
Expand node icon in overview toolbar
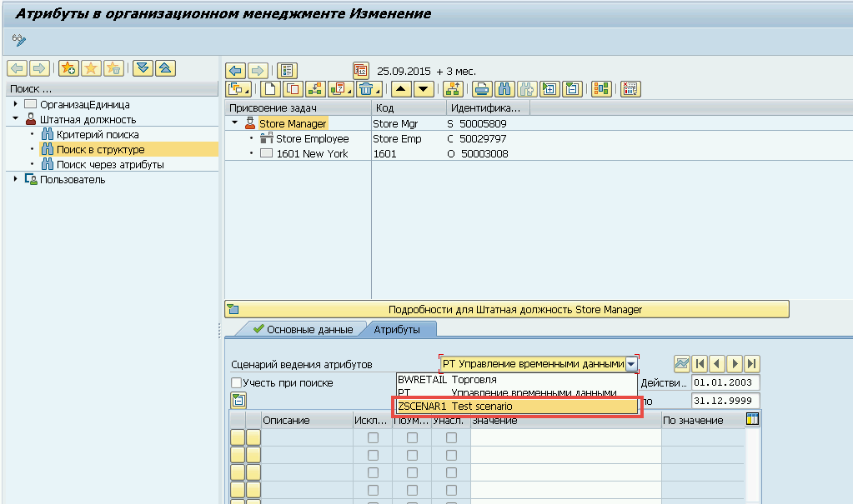click(x=549, y=88)
